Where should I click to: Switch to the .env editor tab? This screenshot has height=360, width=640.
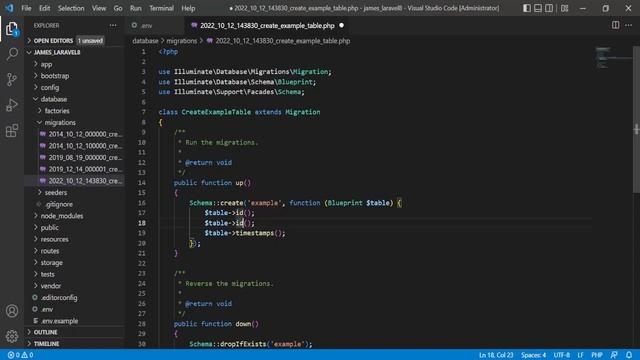(155, 25)
